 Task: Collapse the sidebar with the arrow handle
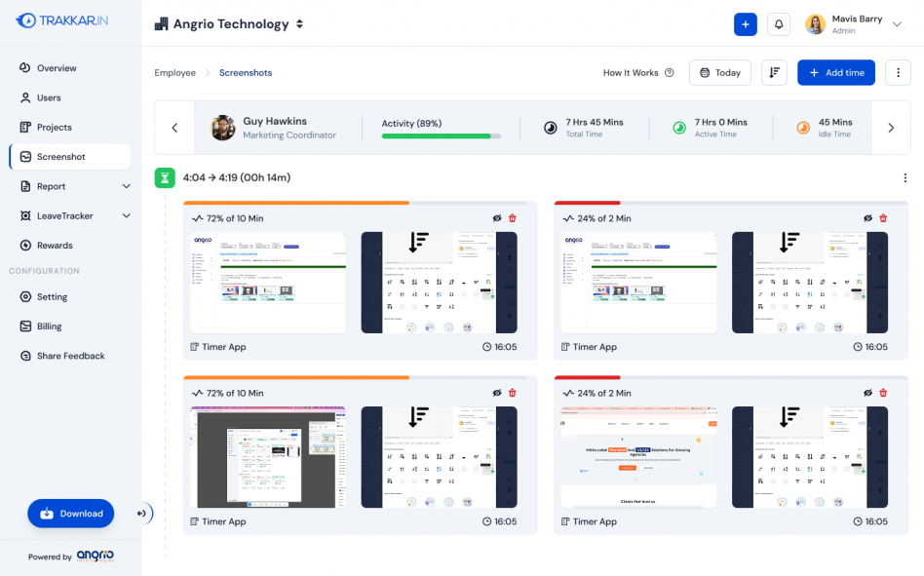142,514
